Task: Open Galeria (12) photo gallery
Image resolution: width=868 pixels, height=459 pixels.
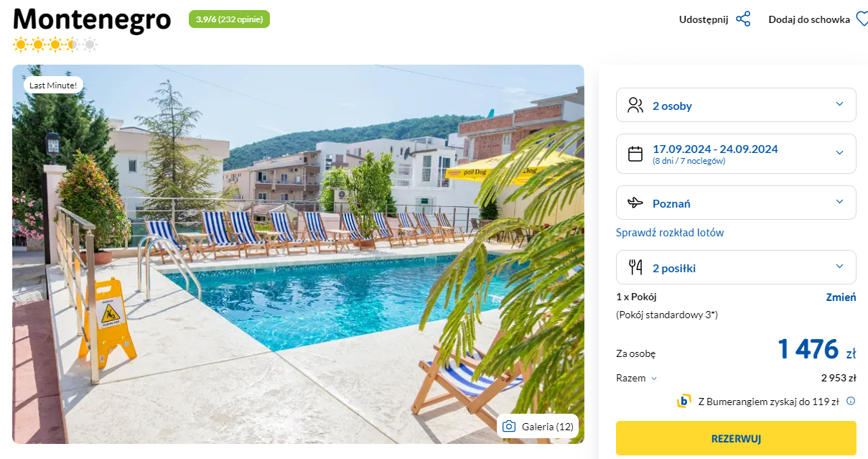Action: pyautogui.click(x=538, y=427)
